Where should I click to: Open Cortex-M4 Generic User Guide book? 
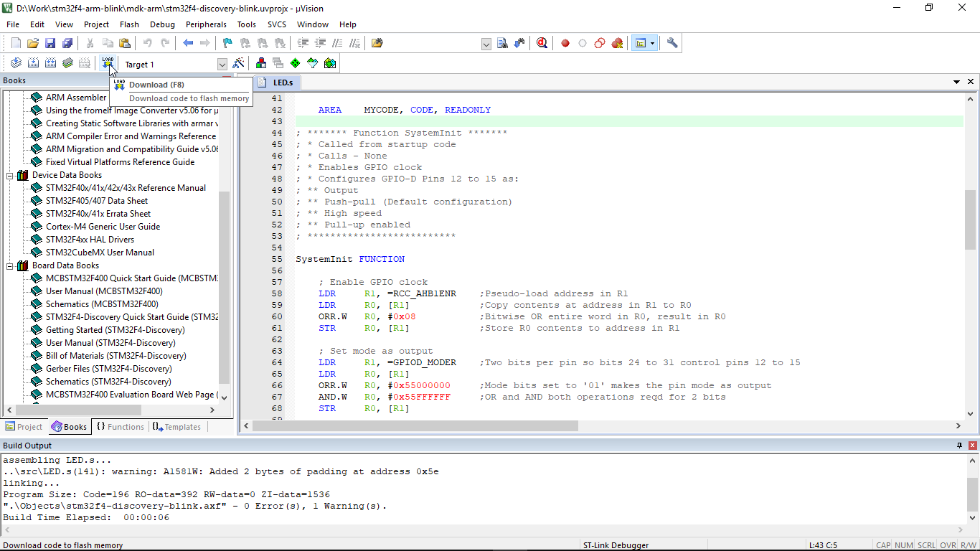[103, 227]
